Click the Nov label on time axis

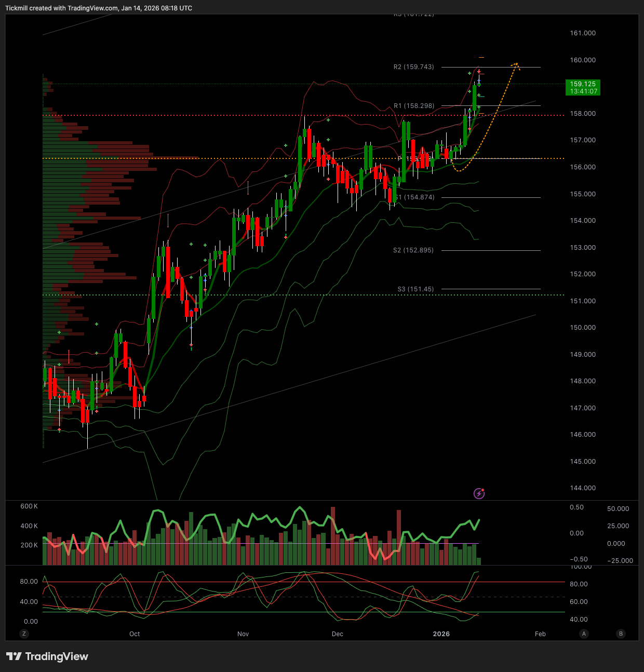(x=243, y=634)
